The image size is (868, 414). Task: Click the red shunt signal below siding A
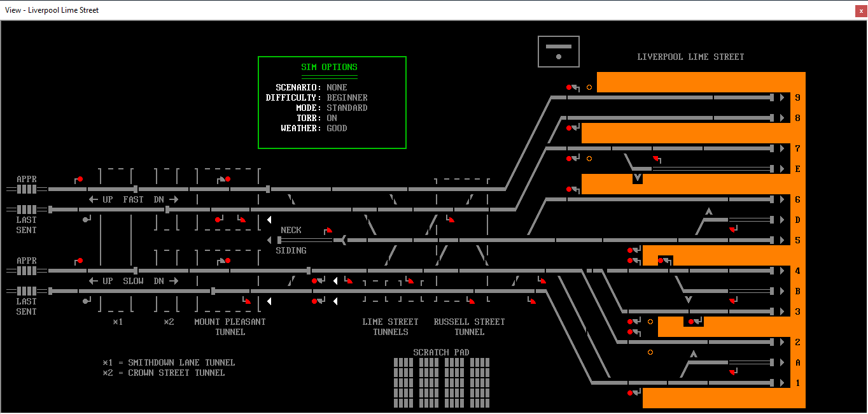coord(733,372)
